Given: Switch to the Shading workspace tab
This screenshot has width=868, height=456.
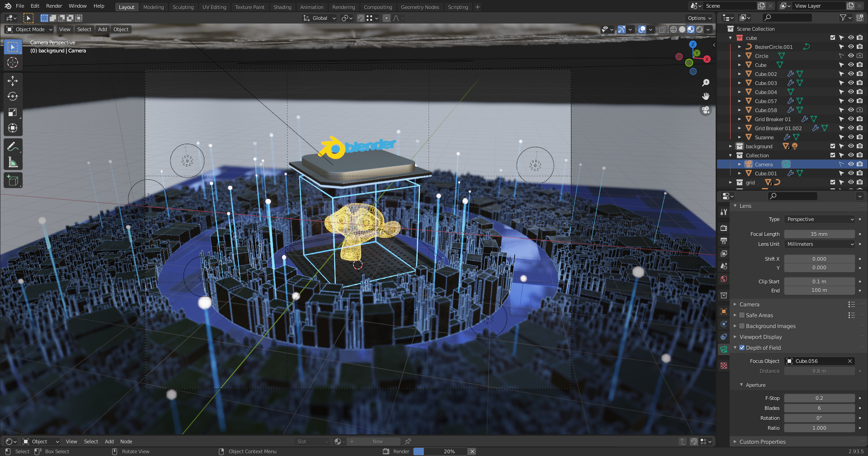Looking at the screenshot, I should click(283, 7).
